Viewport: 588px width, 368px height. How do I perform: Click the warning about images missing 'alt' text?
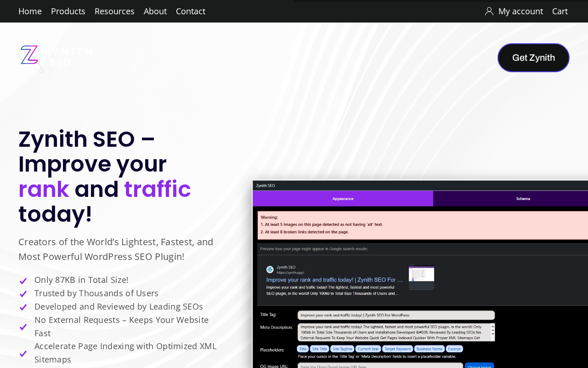pos(322,224)
